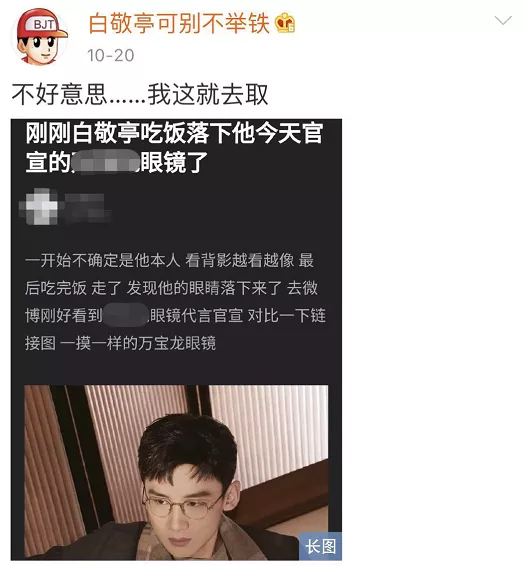Click the blurred word before 眼镜代言官宣
522x566 pixels.
tap(125, 315)
